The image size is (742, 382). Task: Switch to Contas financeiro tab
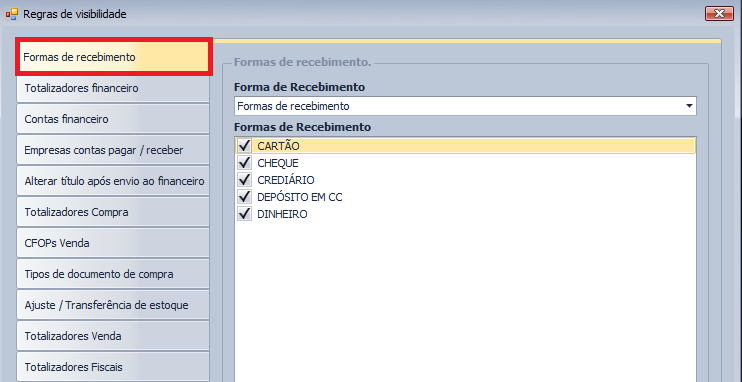tap(113, 119)
